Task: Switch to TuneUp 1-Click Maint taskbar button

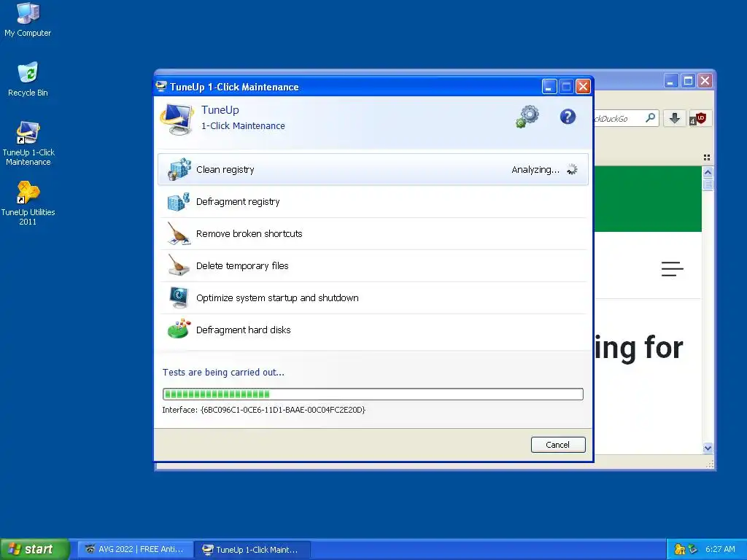Action: pyautogui.click(x=252, y=550)
